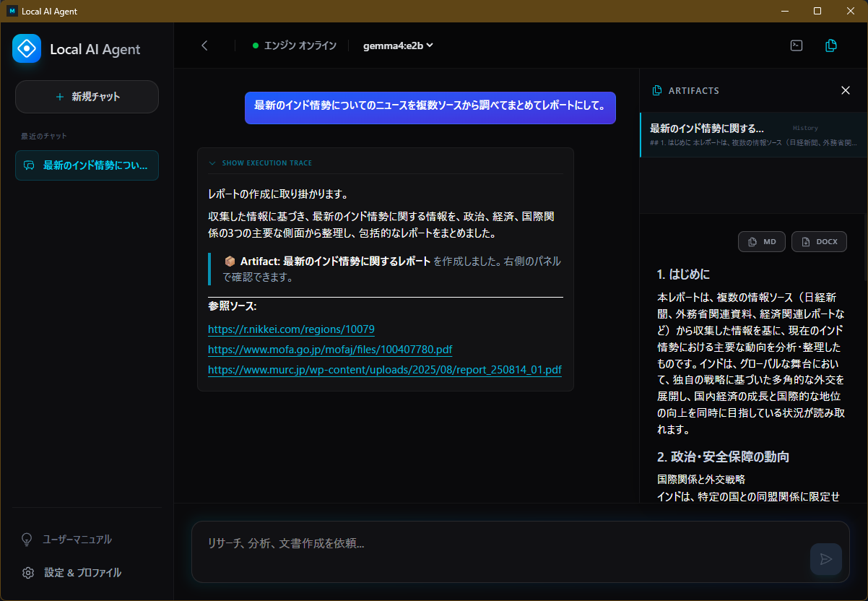
Task: Open 設定 & プロファイル settings
Action: (71, 573)
